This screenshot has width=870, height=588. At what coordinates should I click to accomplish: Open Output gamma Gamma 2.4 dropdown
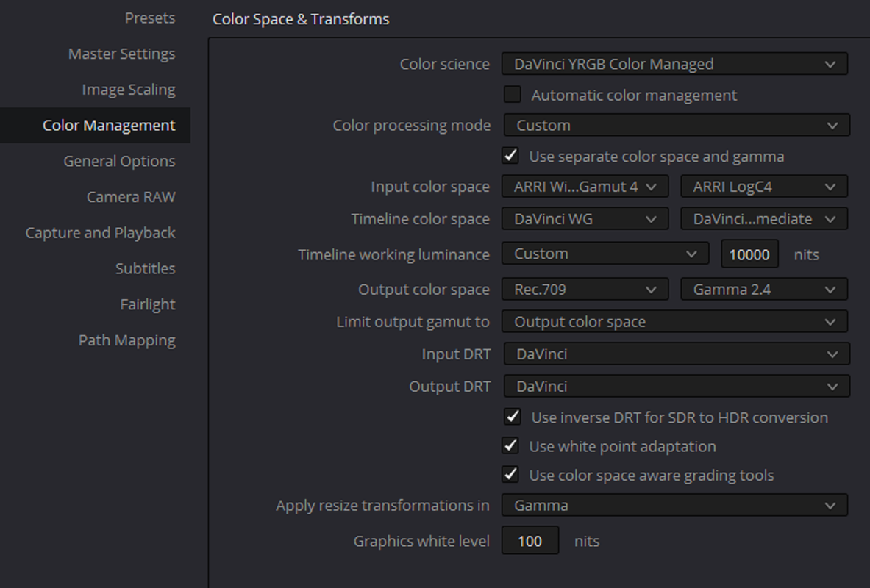[764, 289]
